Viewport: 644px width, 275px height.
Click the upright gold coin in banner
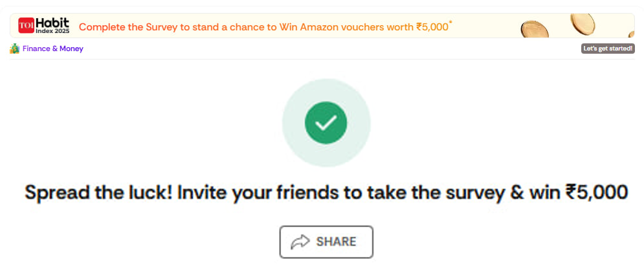(x=582, y=24)
